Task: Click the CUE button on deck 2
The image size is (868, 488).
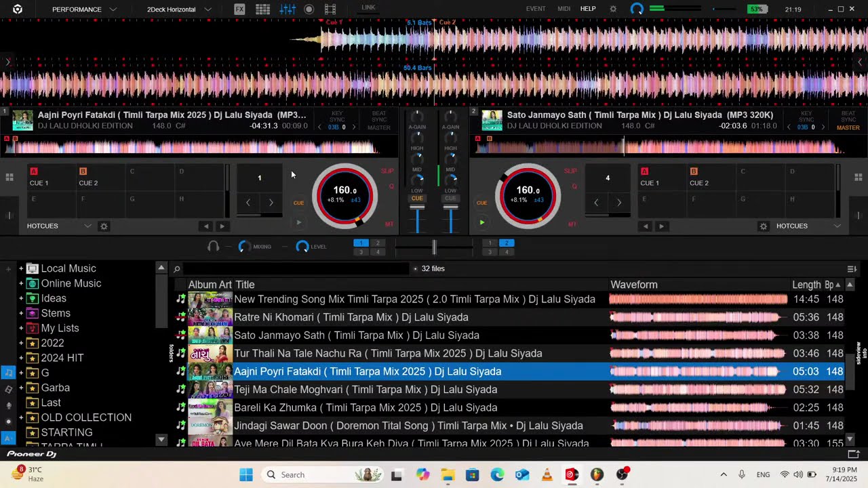Action: (481, 203)
